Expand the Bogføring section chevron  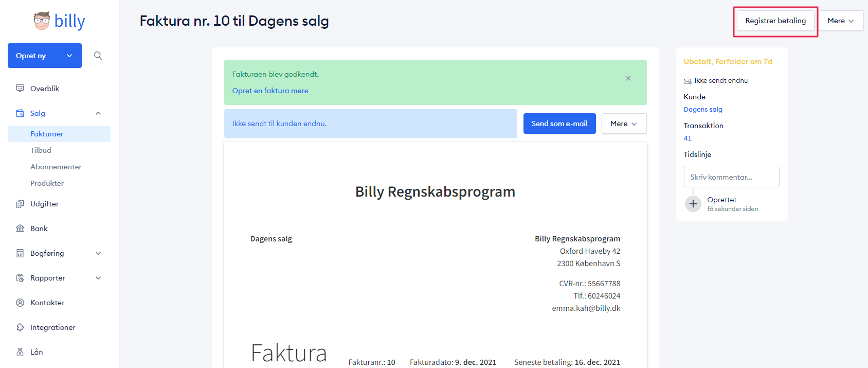[x=98, y=253]
